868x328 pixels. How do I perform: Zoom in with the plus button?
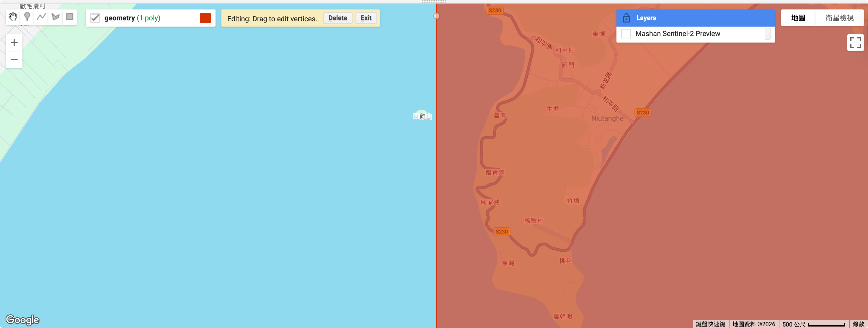pos(14,43)
